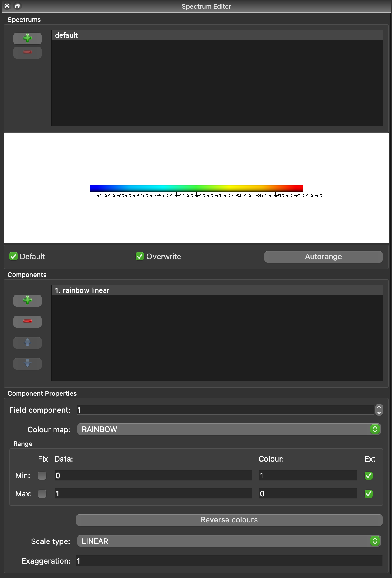The width and height of the screenshot is (392, 578).
Task: Delete component with red minus button
Action: [x=27, y=321]
